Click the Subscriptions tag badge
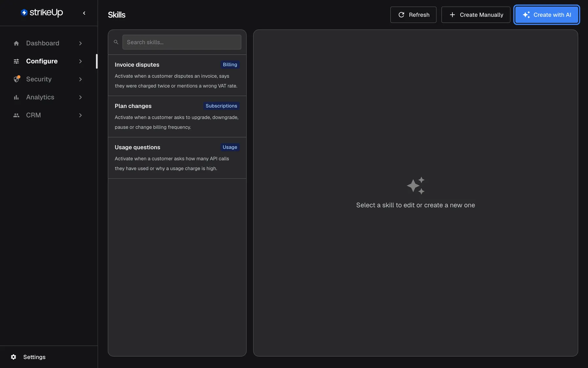The width and height of the screenshot is (588, 368). click(221, 106)
